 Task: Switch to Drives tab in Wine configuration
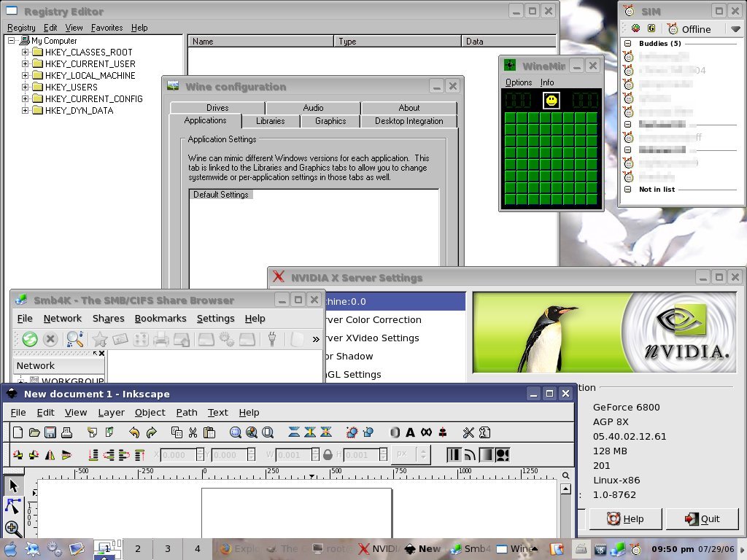[217, 108]
